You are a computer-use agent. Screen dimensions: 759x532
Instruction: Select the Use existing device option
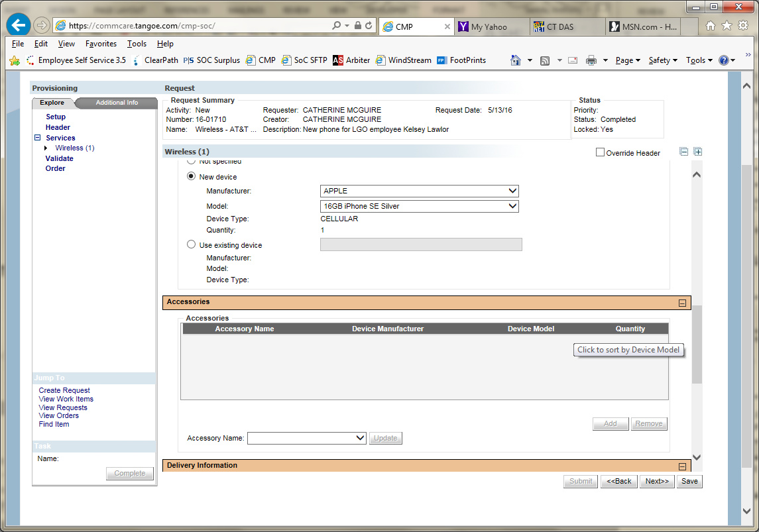pyautogui.click(x=192, y=244)
